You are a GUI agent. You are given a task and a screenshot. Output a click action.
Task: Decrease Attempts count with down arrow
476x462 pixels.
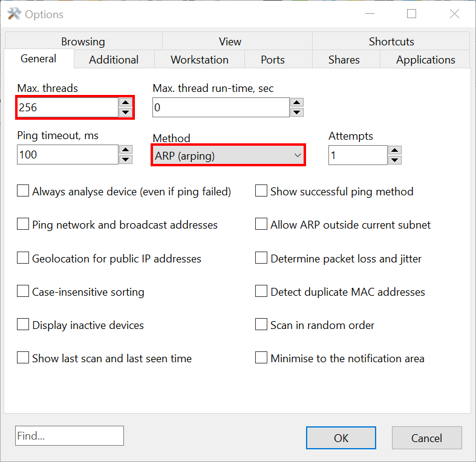click(x=394, y=160)
